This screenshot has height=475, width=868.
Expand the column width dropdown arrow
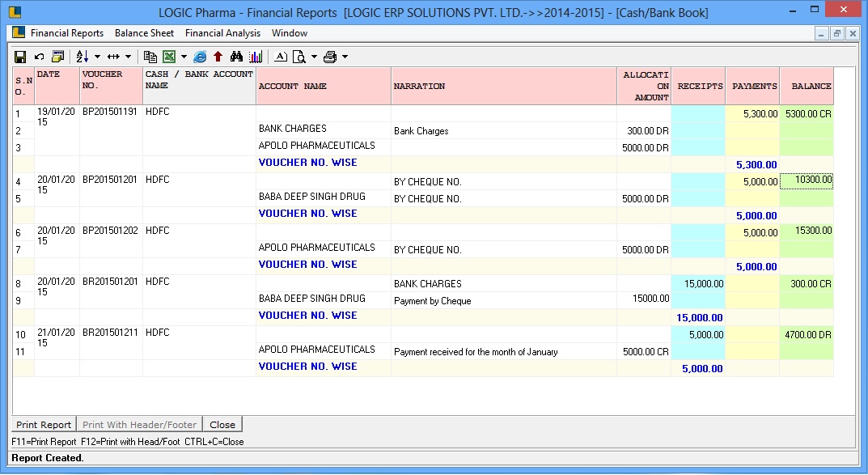pos(128,57)
